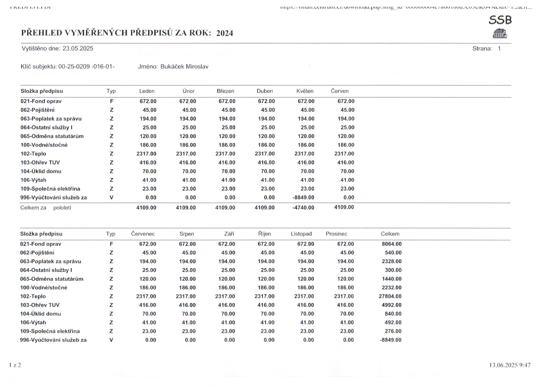The height and width of the screenshot is (392, 539).
Task: Select the title PŘEHLED VYMĚŘENÝCH PŘEDPISŮ ZA ROK
Action: point(116,33)
